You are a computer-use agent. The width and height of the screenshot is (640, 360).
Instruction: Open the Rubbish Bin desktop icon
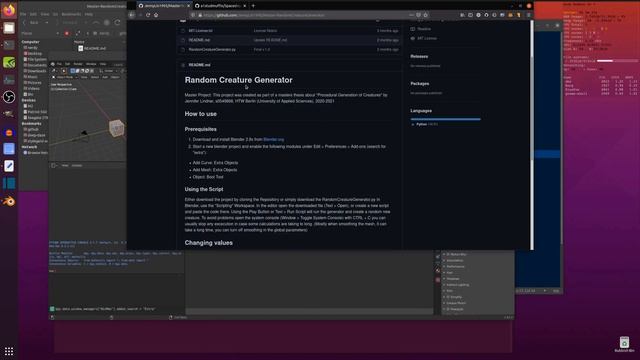(x=624, y=344)
